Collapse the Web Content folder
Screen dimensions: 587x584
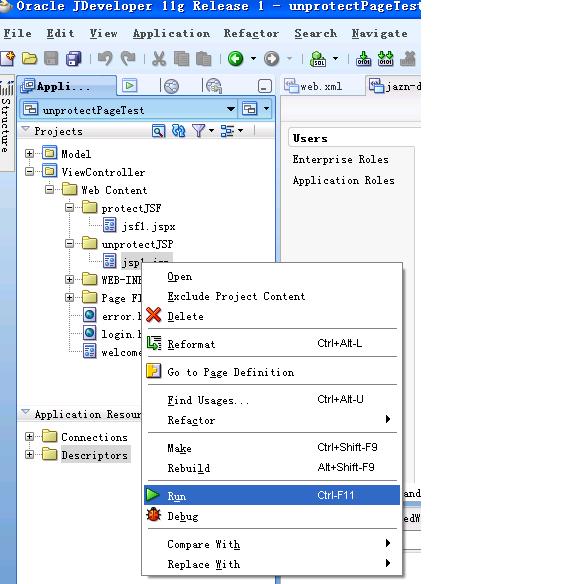point(49,189)
